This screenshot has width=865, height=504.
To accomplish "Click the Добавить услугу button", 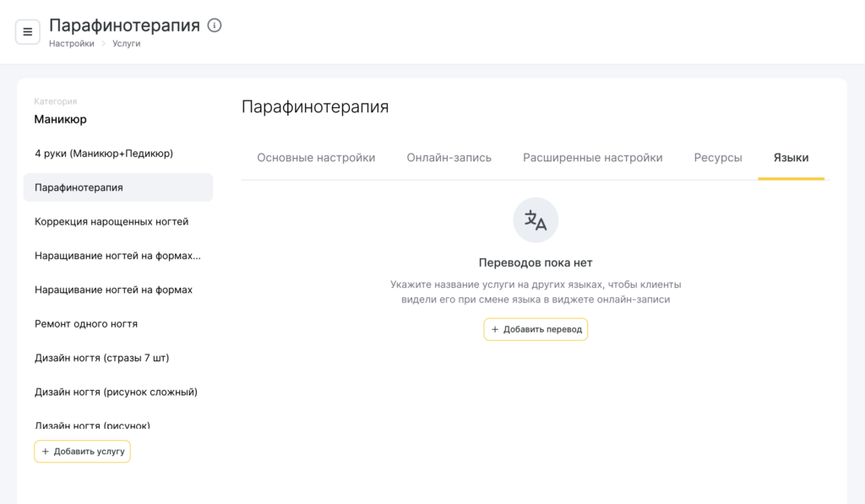I will pos(82,451).
